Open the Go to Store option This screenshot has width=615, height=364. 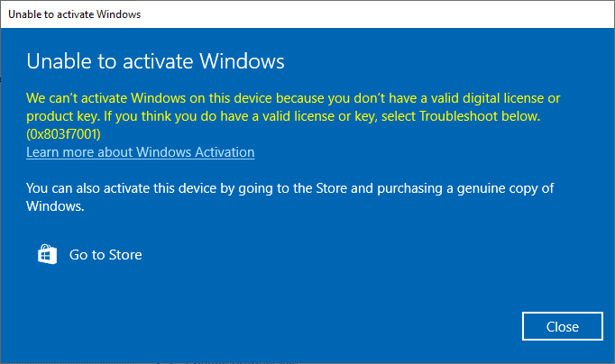pyautogui.click(x=106, y=255)
